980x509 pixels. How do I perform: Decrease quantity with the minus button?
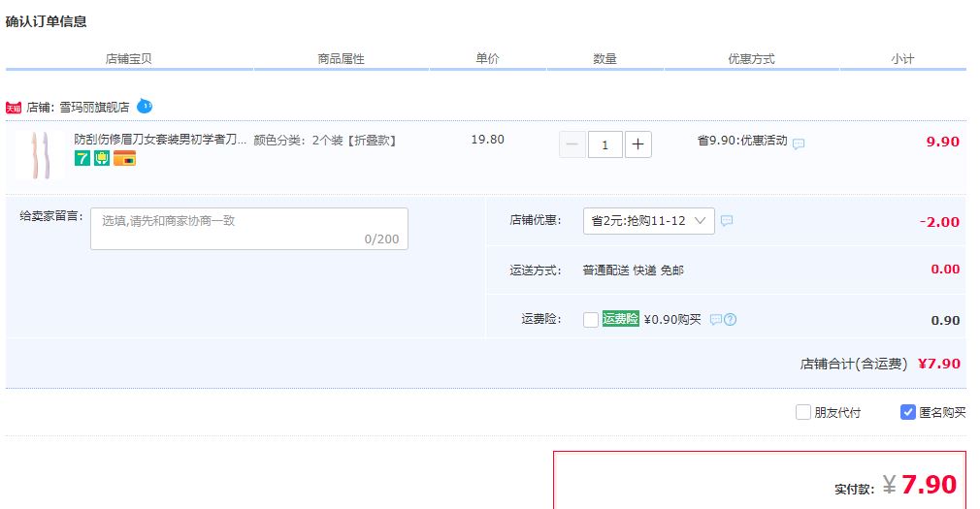[x=572, y=144]
